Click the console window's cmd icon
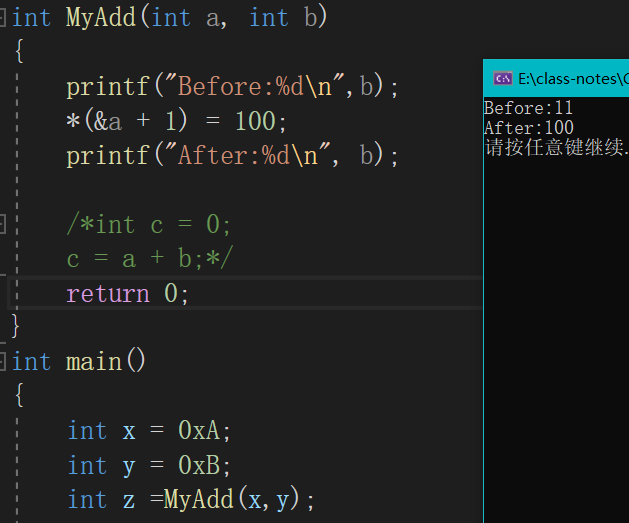This screenshot has width=629, height=523. tap(503, 78)
